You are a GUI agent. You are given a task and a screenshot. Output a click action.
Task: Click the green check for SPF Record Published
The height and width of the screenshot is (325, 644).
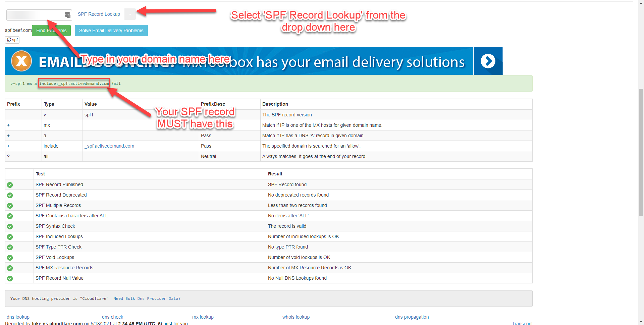pyautogui.click(x=10, y=185)
